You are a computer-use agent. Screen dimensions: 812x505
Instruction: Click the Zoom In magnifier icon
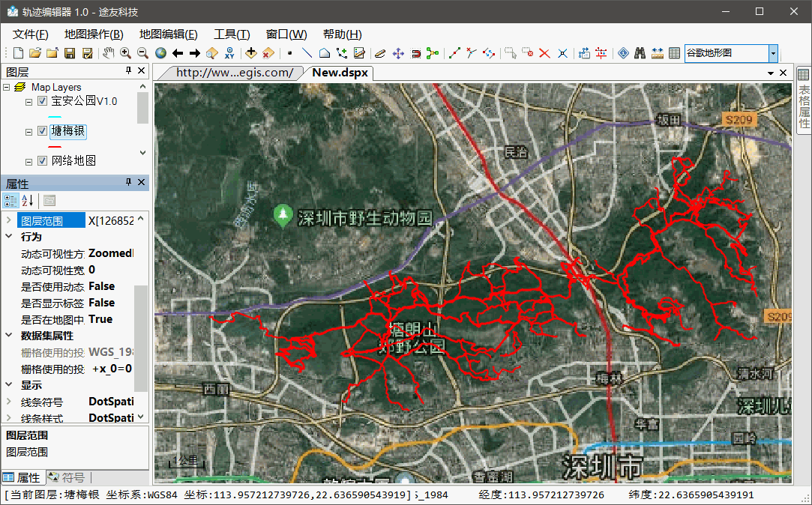click(x=125, y=53)
